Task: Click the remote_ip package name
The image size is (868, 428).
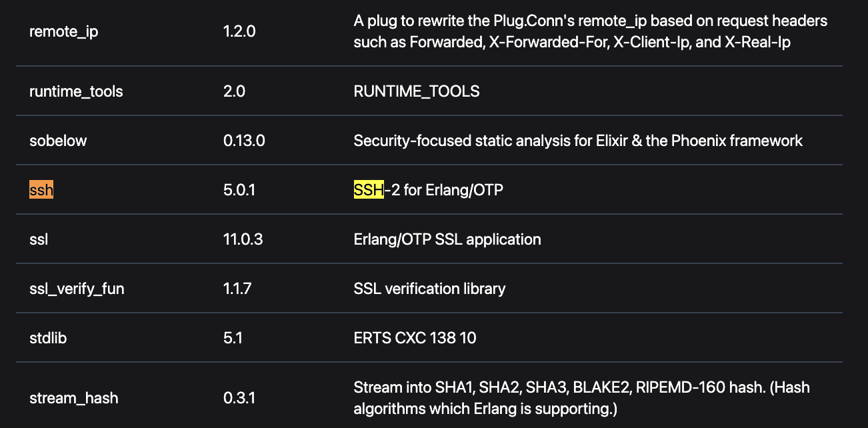Action: coord(63,31)
